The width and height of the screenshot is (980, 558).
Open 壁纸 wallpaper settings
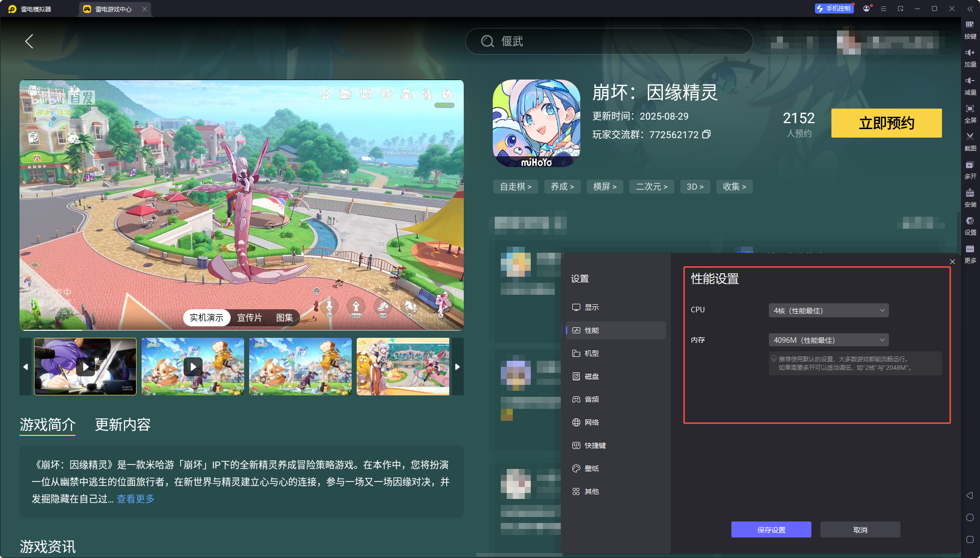[x=616, y=468]
